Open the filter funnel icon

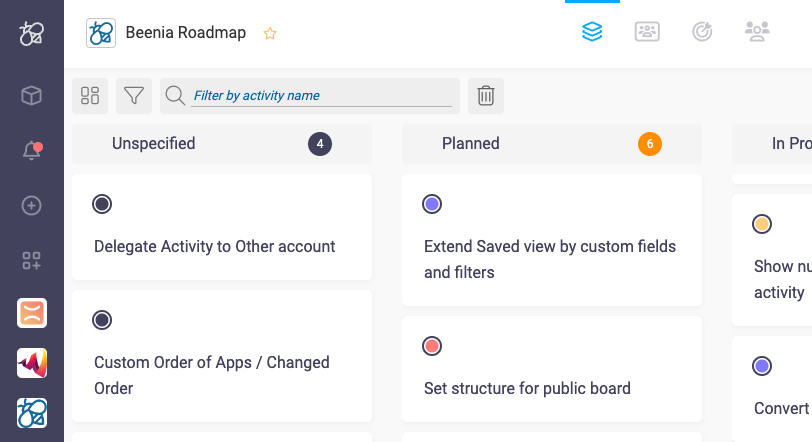134,96
